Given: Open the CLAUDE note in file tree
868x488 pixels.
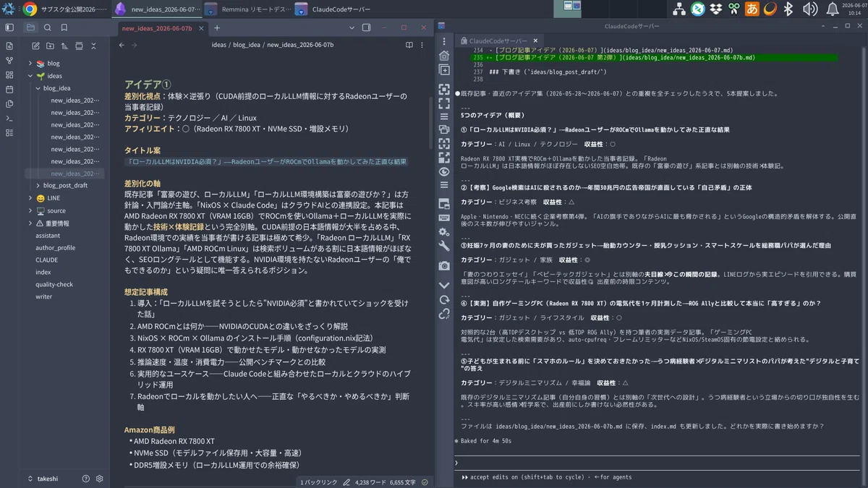Looking at the screenshot, I should (47, 260).
